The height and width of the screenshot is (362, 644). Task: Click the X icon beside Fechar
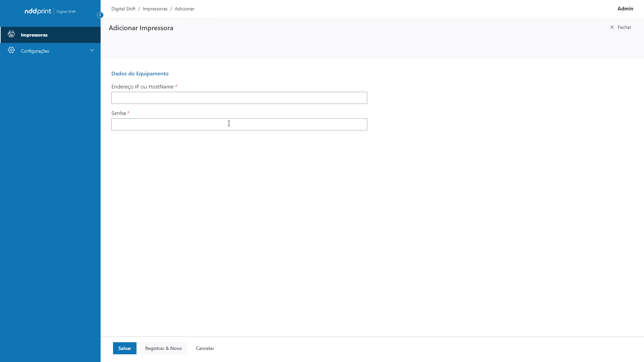coord(612,27)
